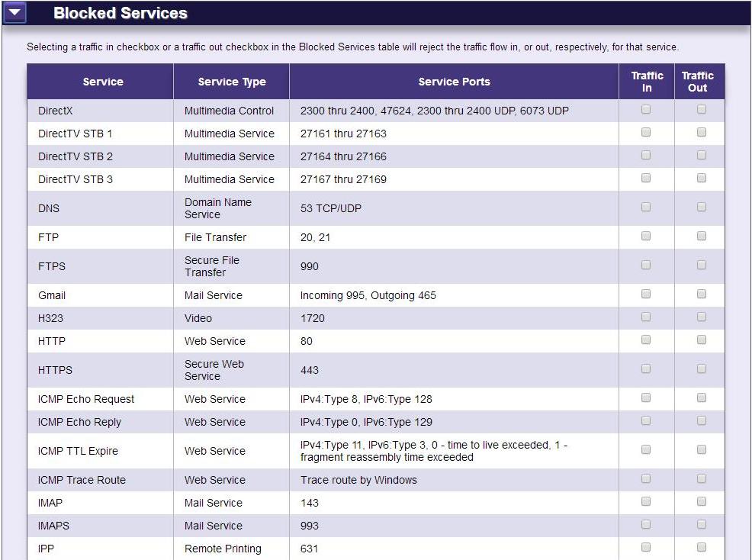Screen dimensions: 752x560
Task: Toggle FTPS Traffic Out checkbox
Action: point(701,265)
